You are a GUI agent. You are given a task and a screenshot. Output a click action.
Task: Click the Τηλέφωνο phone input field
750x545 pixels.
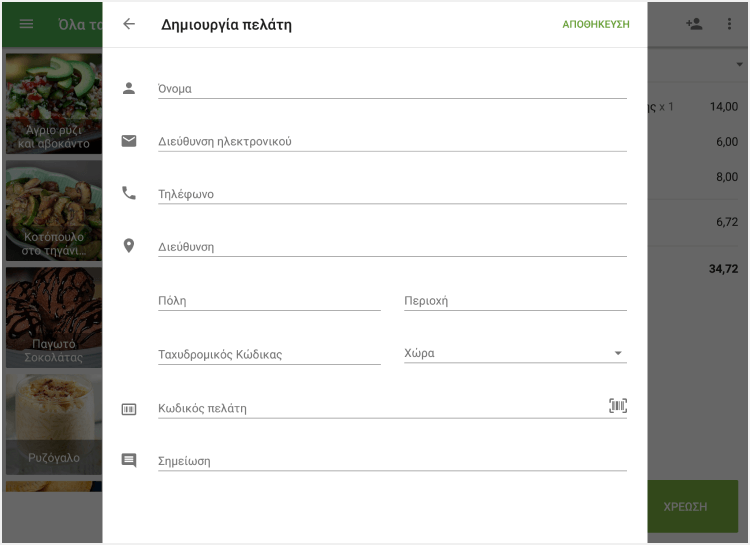click(x=392, y=194)
